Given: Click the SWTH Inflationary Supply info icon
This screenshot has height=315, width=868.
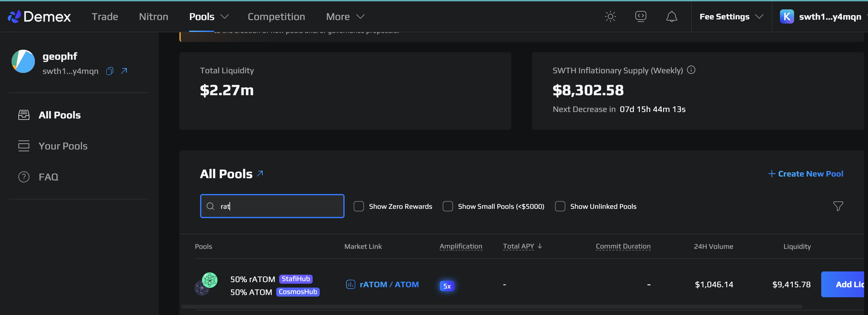Looking at the screenshot, I should 691,70.
